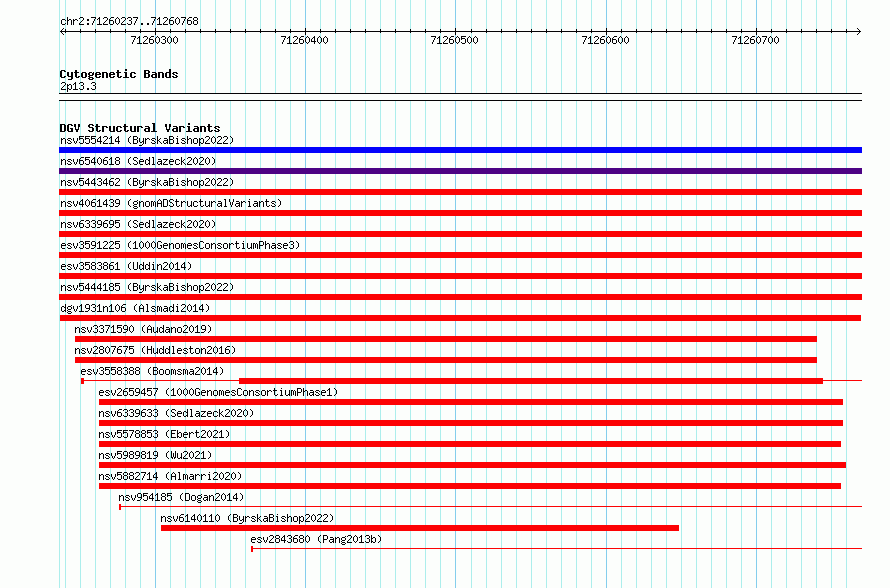The height and width of the screenshot is (588, 890).
Task: Click the DGV Structural Variants track title
Action: (x=140, y=128)
